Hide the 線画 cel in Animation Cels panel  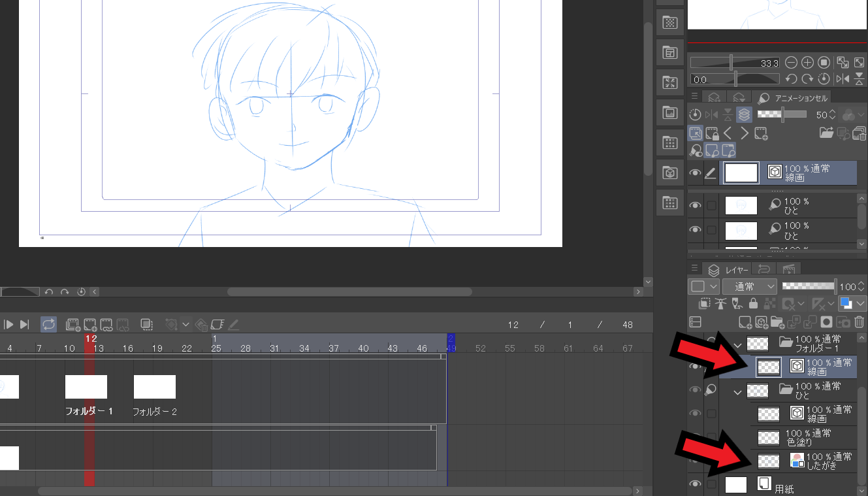point(696,173)
